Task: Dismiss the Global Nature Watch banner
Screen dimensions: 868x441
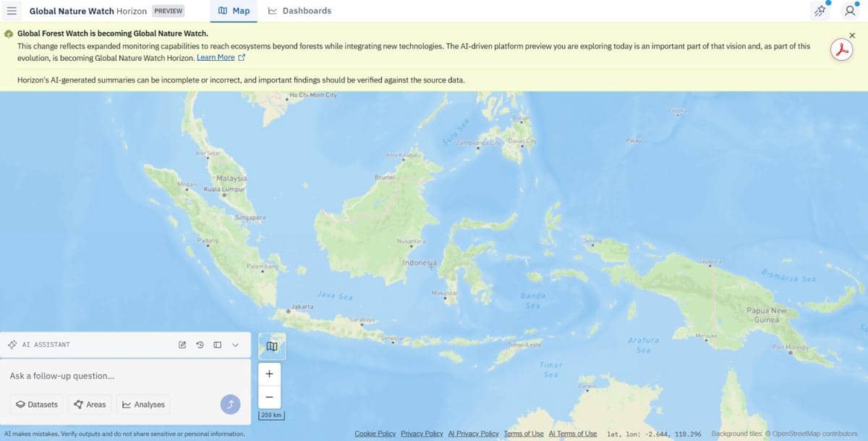Action: tap(852, 35)
